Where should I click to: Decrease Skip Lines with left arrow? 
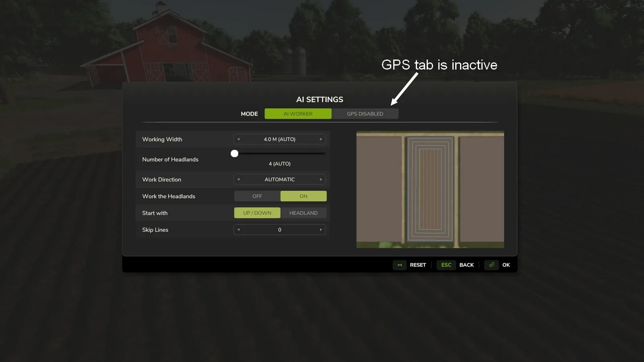click(x=238, y=230)
